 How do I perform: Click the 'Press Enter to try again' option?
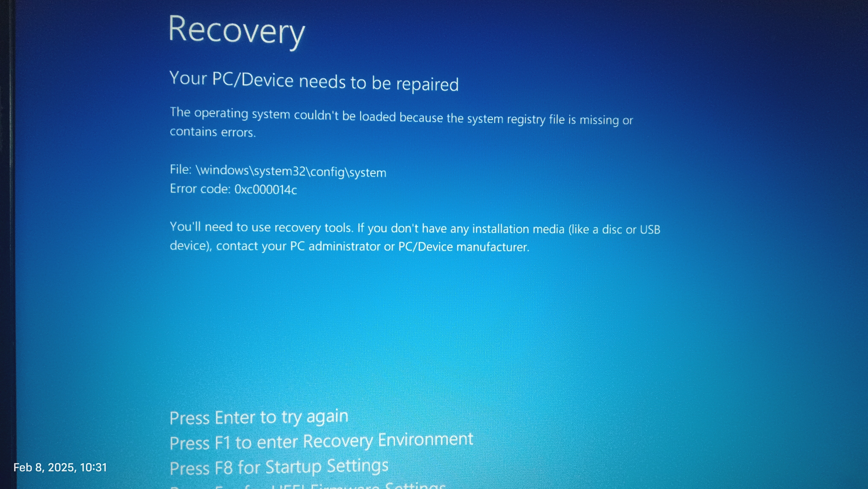(259, 417)
